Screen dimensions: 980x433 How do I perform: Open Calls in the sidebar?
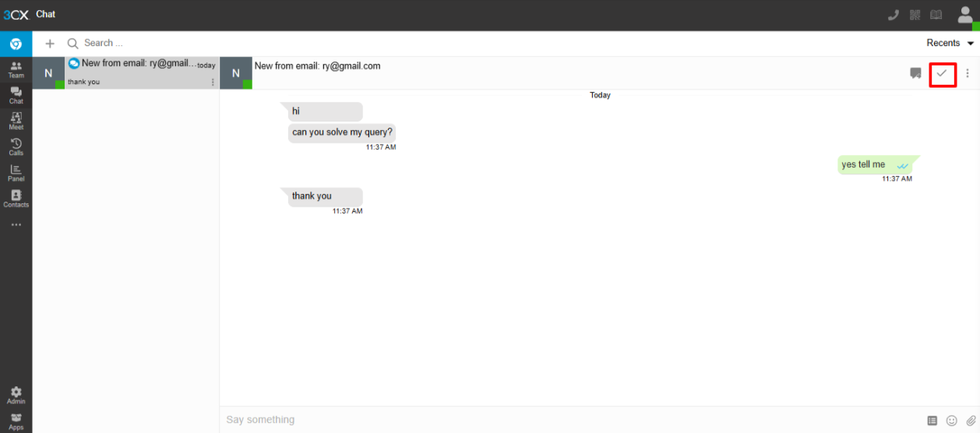tap(16, 146)
